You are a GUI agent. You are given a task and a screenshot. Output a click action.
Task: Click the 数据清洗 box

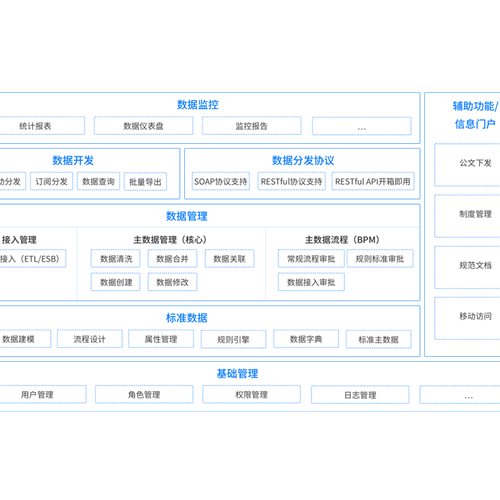tap(116, 259)
